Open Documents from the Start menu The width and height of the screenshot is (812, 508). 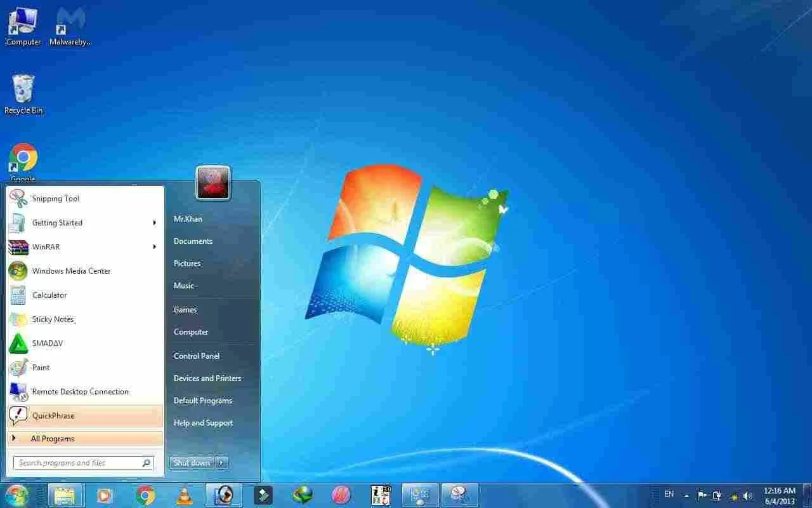click(193, 241)
